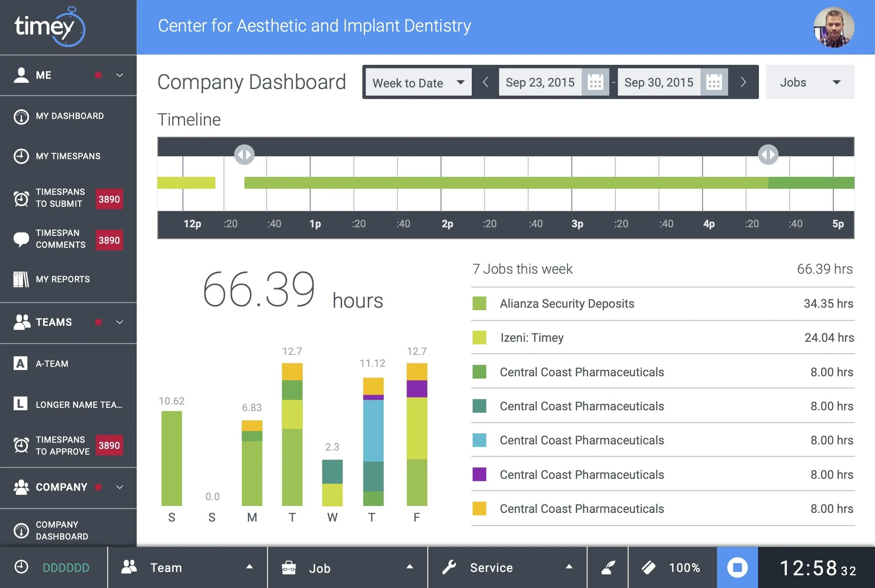Image resolution: width=875 pixels, height=588 pixels.
Task: Open start date calendar picker icon
Action: point(595,82)
